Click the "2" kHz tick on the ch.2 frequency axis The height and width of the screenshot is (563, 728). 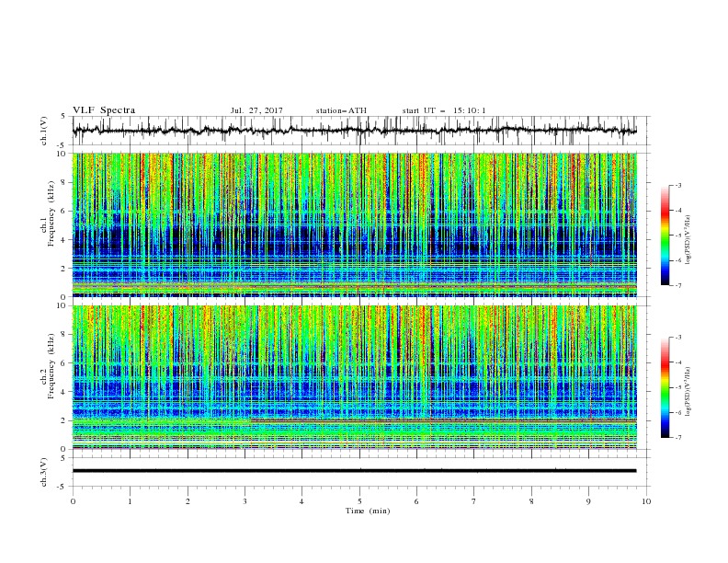[x=64, y=420]
